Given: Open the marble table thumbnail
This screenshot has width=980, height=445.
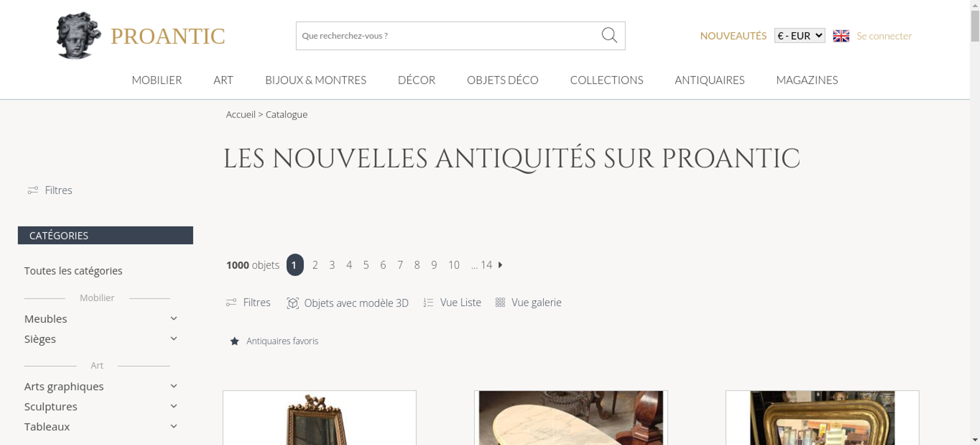Looking at the screenshot, I should coord(571,418).
